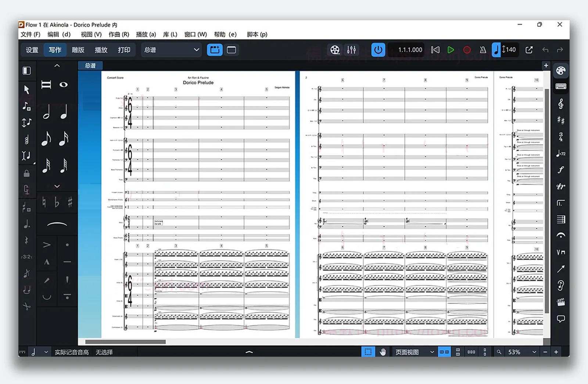The image size is (588, 384).
Task: Add a new tab plus button
Action: point(546,65)
